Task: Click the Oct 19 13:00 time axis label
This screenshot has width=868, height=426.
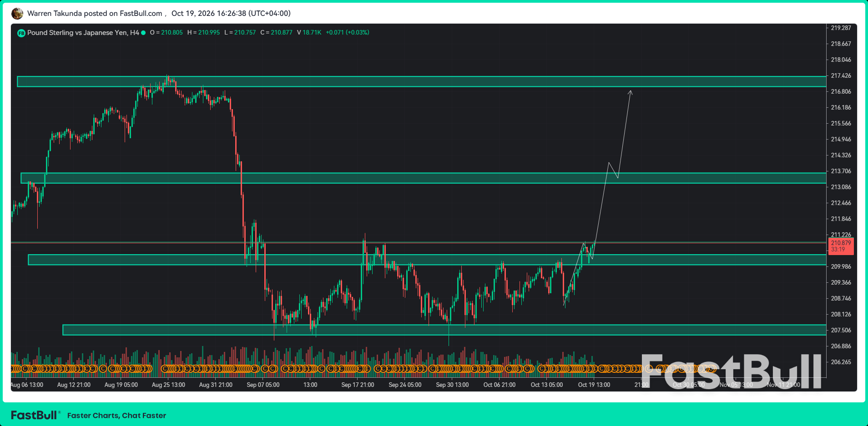Action: pyautogui.click(x=594, y=385)
